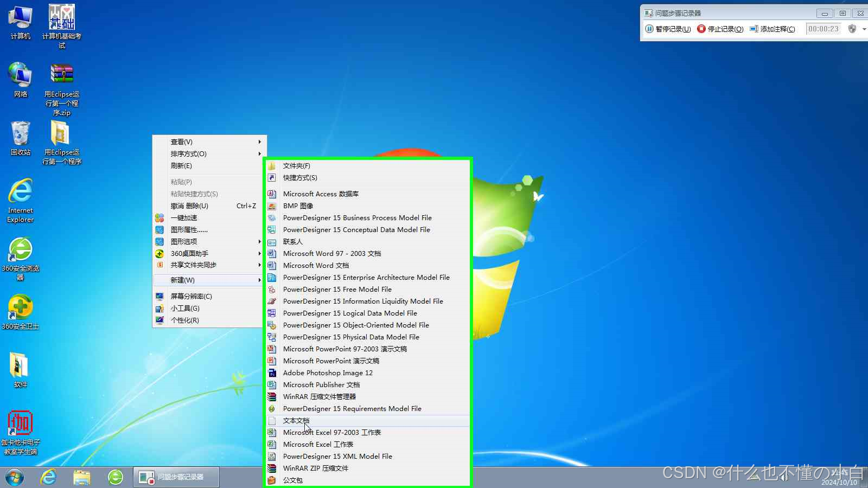Select the 网络 desktop icon

coord(20,80)
